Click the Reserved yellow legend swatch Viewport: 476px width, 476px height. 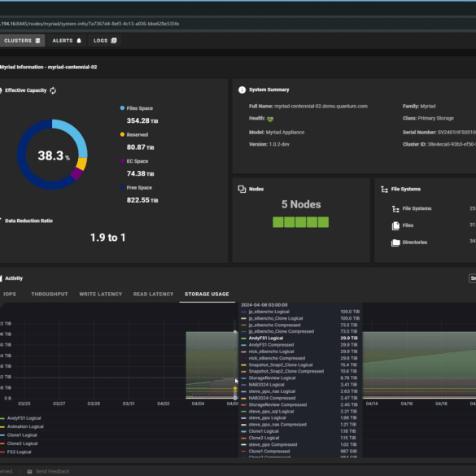click(122, 134)
